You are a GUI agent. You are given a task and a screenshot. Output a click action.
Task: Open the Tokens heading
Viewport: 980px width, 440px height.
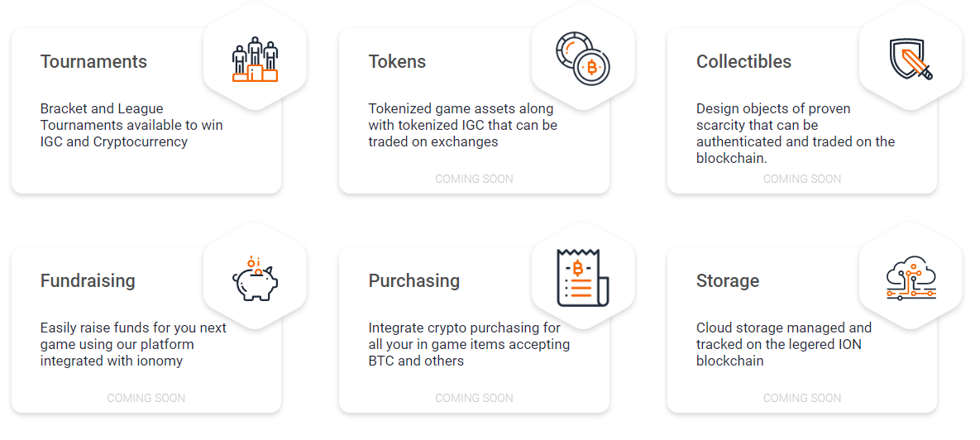point(398,62)
